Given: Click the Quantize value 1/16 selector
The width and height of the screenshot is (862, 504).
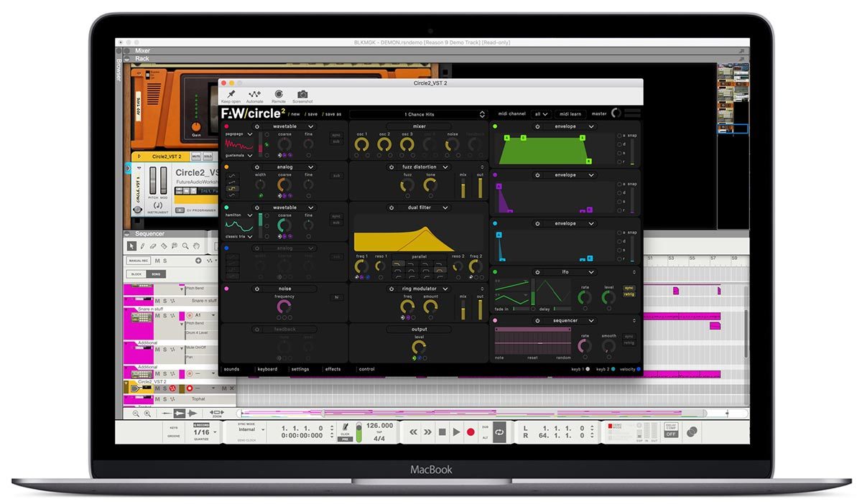Looking at the screenshot, I should click(202, 432).
